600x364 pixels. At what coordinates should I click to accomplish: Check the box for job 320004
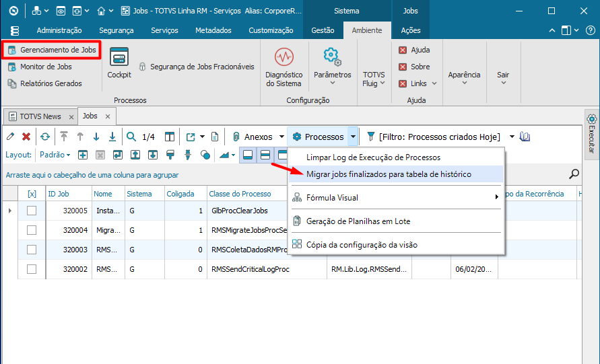pos(32,230)
